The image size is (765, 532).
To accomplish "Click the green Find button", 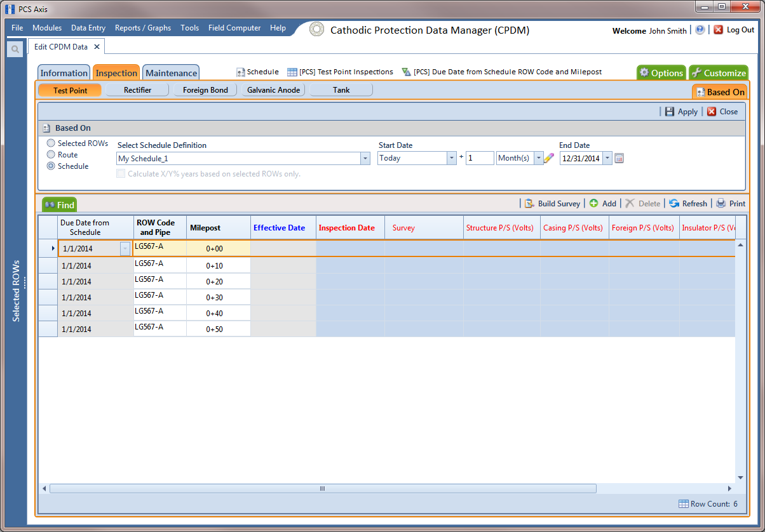I will [x=60, y=205].
